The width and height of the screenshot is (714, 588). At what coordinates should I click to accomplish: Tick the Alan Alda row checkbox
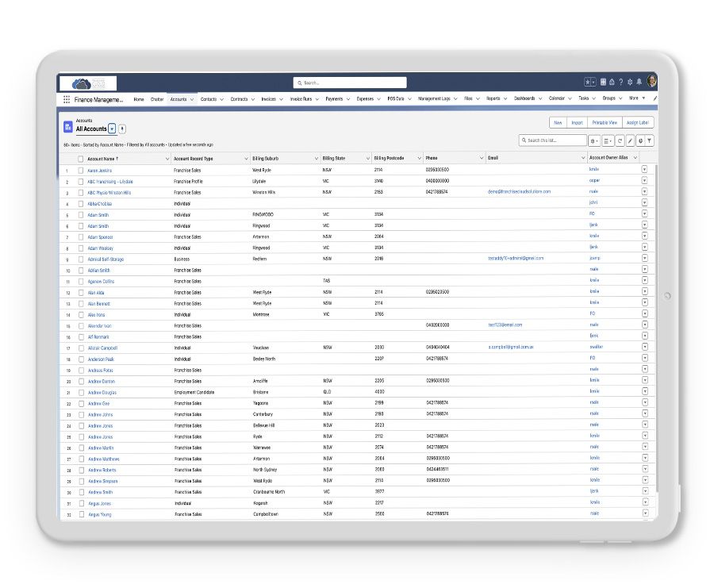(x=81, y=292)
